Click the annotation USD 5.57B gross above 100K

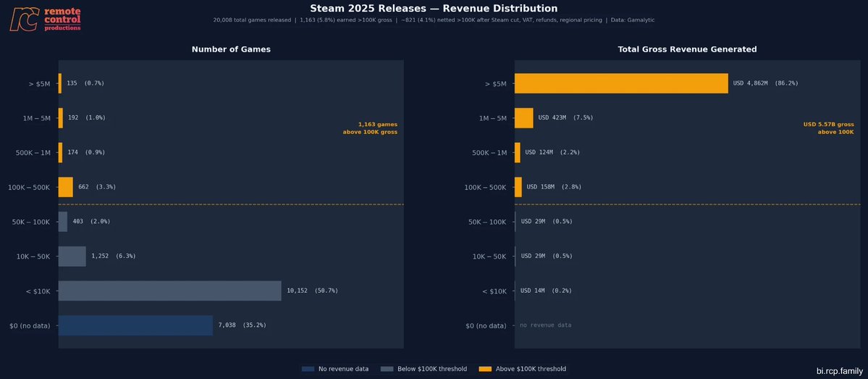click(829, 128)
